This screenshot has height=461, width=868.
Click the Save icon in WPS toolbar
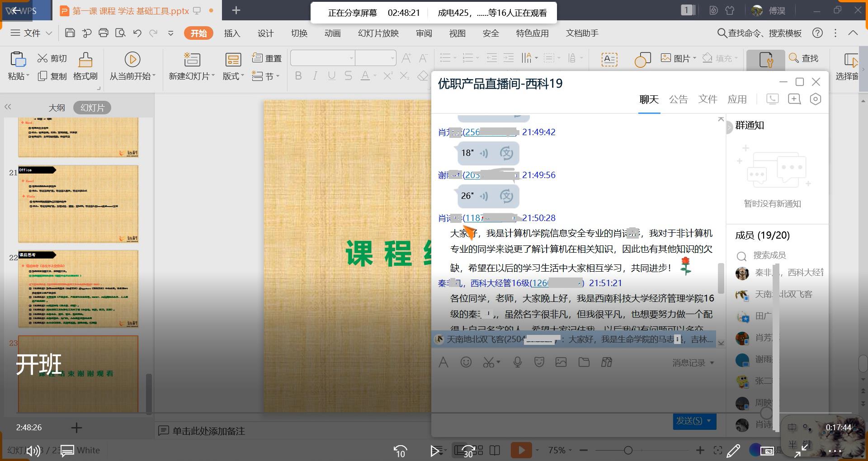click(70, 33)
